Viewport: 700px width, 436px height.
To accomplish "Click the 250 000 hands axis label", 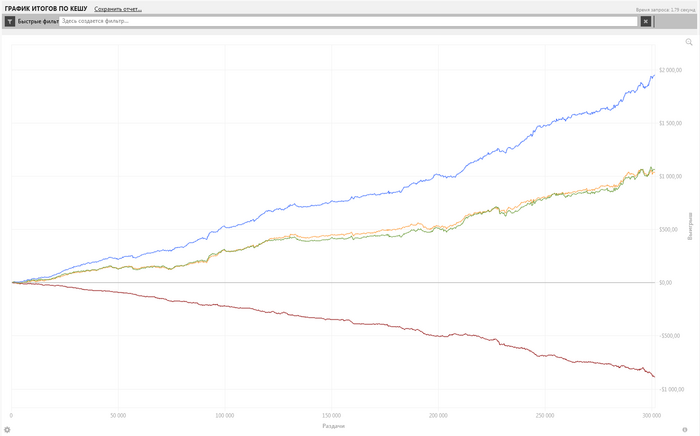I will pyautogui.click(x=545, y=415).
